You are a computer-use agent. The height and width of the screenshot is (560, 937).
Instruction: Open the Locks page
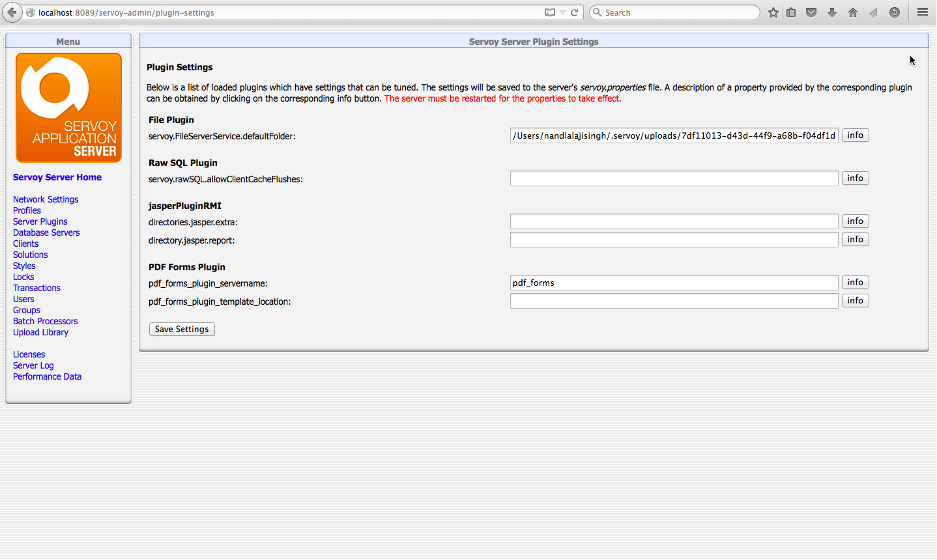pyautogui.click(x=23, y=277)
